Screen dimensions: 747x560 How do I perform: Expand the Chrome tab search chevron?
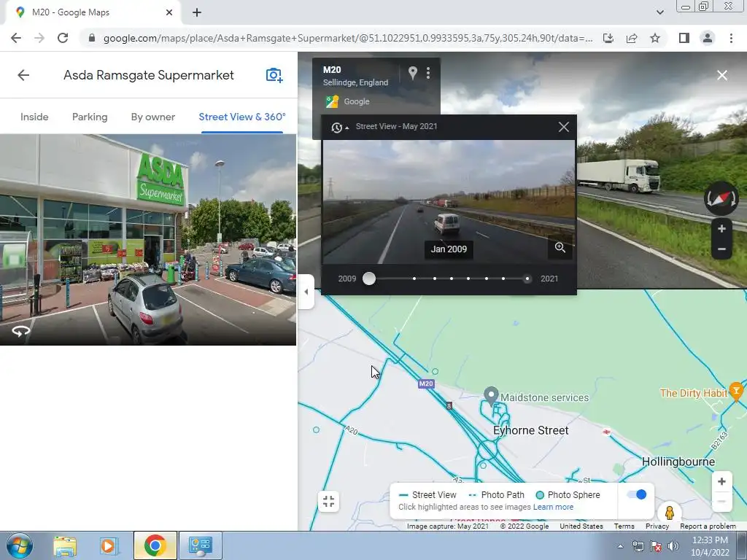pos(659,12)
